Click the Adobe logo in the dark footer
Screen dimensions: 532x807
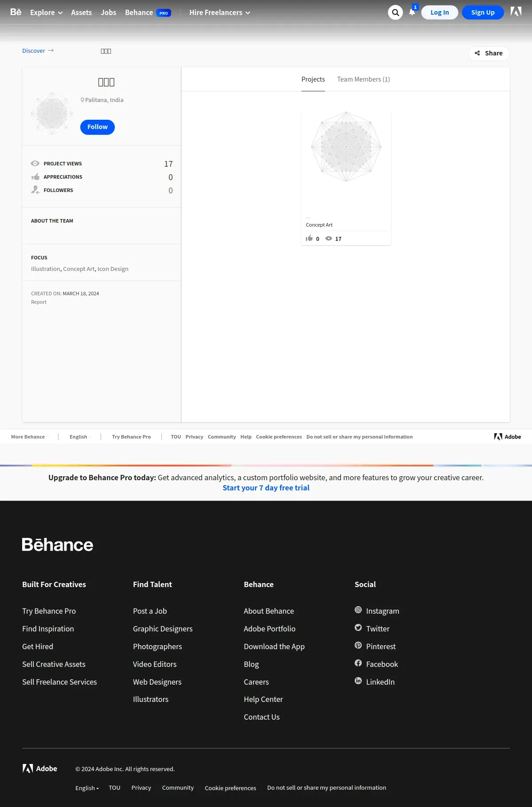(40, 768)
